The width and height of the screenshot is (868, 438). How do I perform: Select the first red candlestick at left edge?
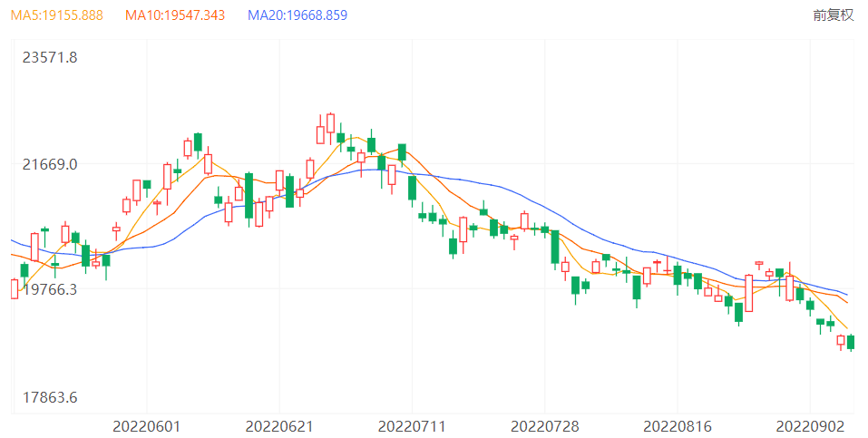click(x=15, y=289)
